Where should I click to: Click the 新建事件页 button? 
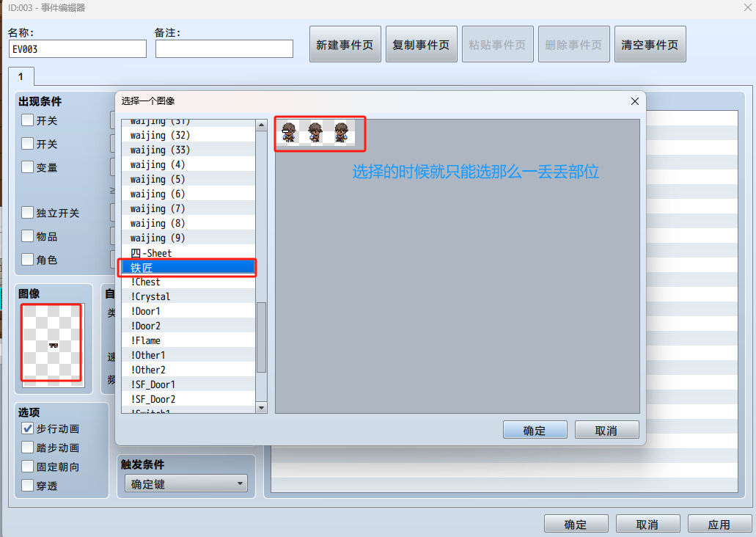tap(345, 45)
